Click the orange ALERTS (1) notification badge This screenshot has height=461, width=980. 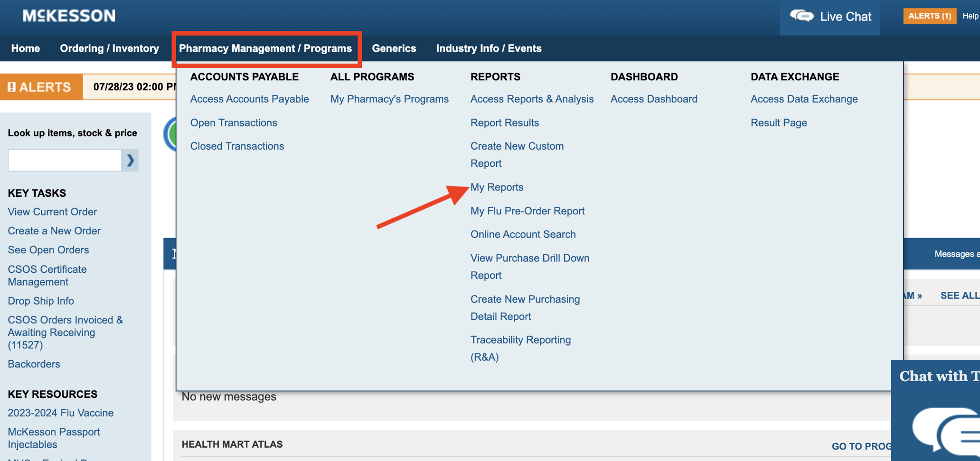click(929, 16)
